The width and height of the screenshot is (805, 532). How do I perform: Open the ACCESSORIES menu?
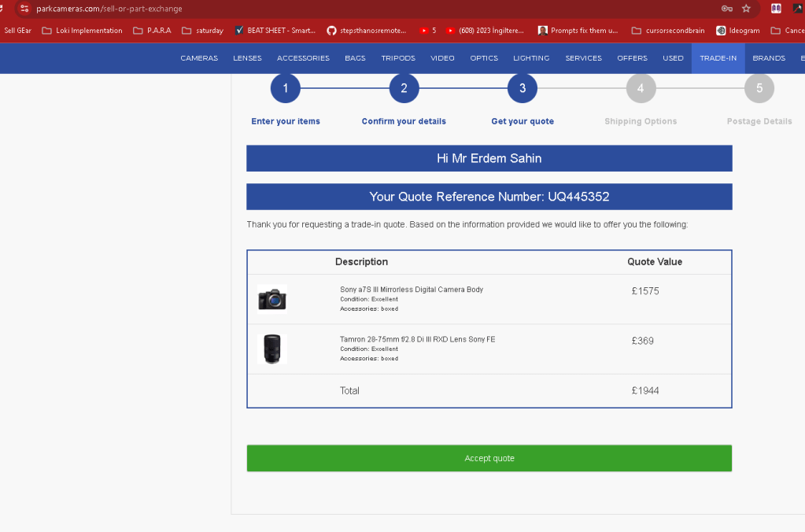point(304,58)
